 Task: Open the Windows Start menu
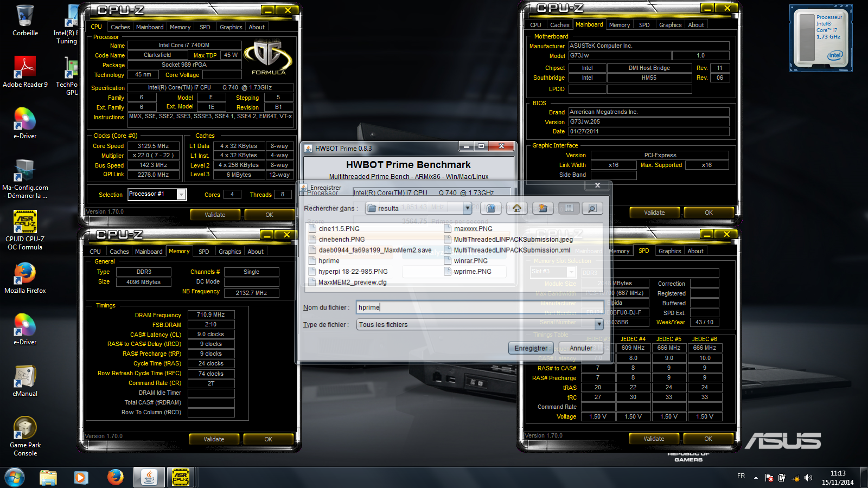click(x=15, y=478)
